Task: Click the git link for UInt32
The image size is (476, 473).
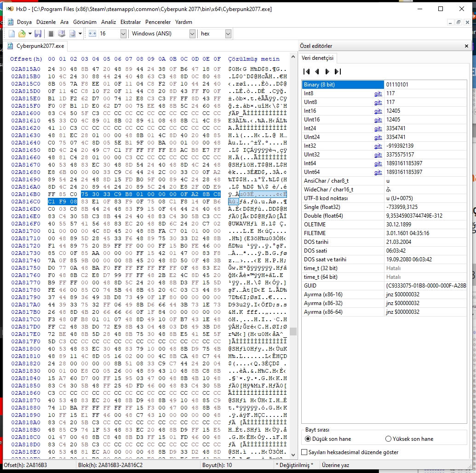Action: 378,155
